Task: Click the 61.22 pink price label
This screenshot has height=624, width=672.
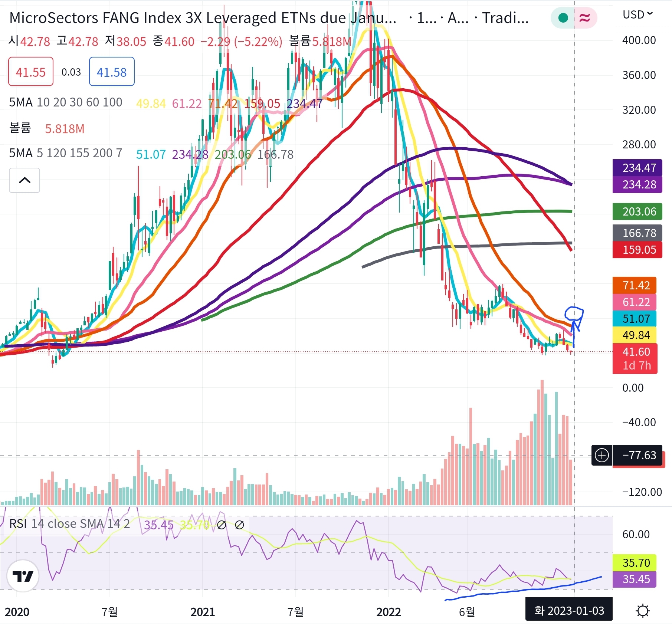Action: (635, 302)
